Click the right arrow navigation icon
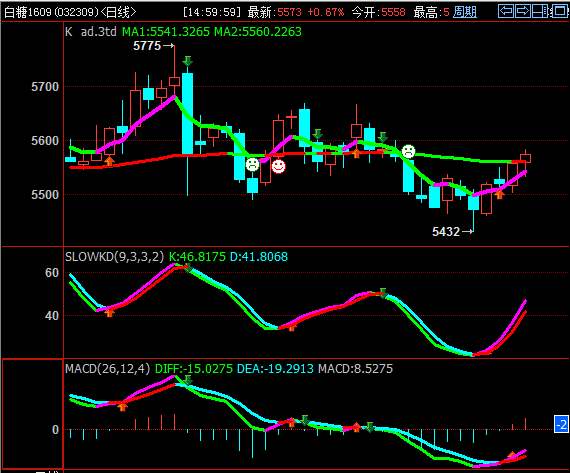The width and height of the screenshot is (570, 473). pos(523,11)
